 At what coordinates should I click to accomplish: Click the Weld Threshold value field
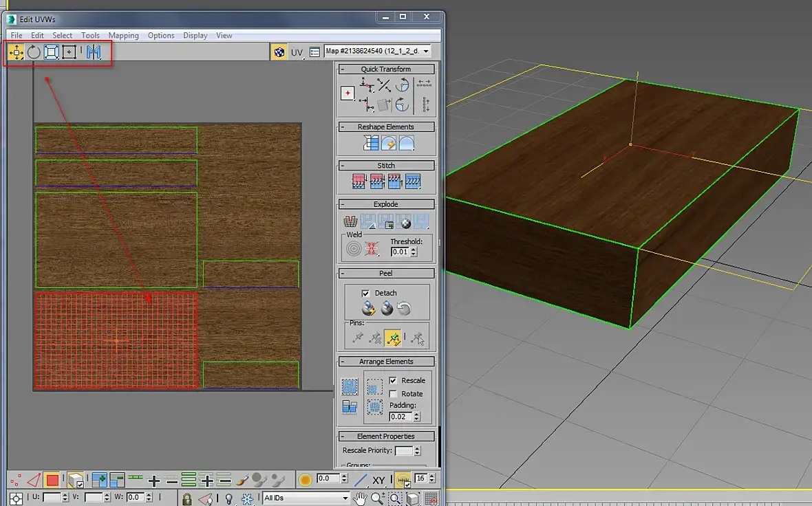[400, 252]
